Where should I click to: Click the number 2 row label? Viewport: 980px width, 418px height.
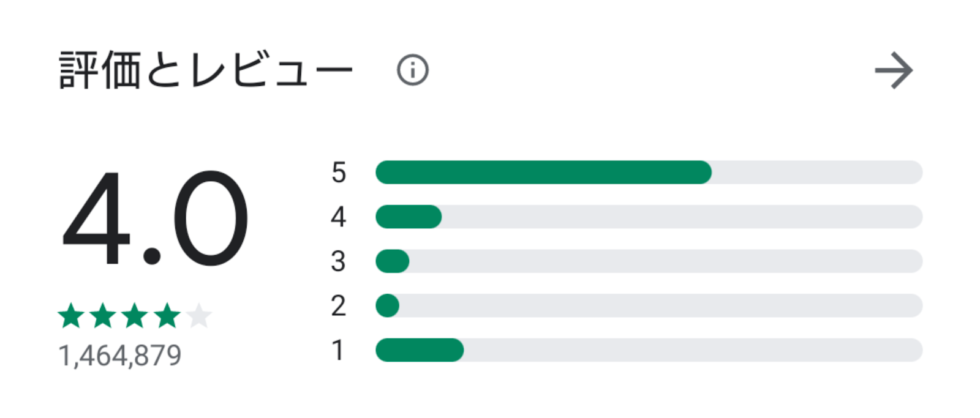pos(338,305)
